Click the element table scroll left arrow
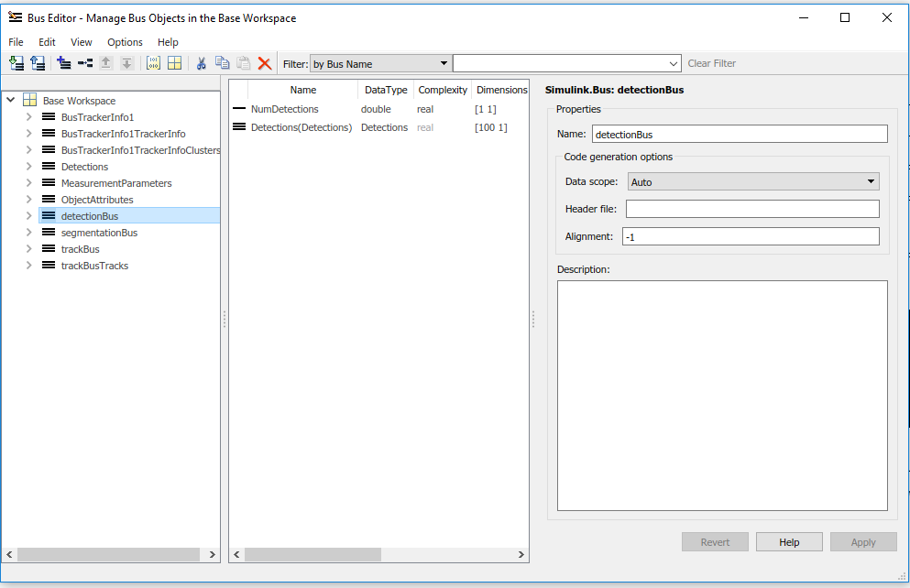The height and width of the screenshot is (588, 910). (x=236, y=554)
